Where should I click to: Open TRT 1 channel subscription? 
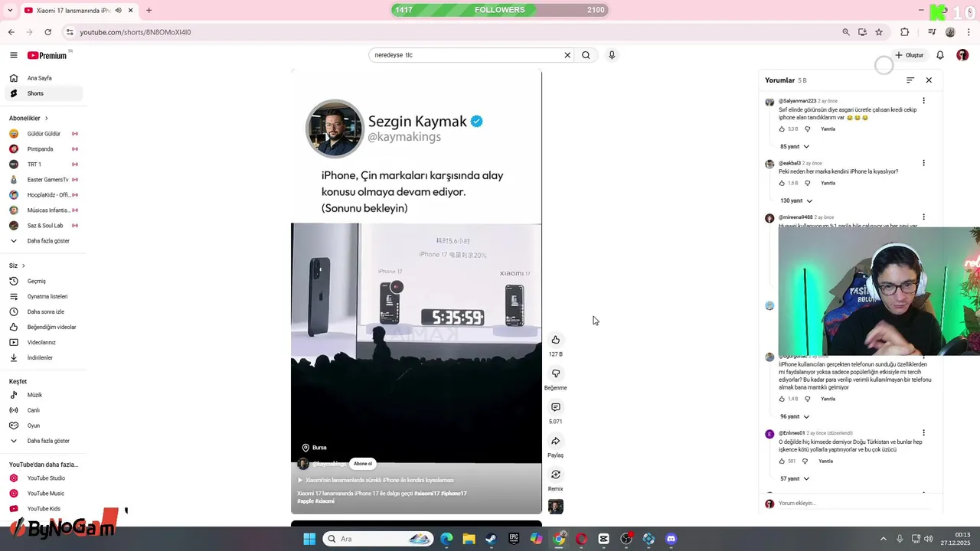coord(43,165)
